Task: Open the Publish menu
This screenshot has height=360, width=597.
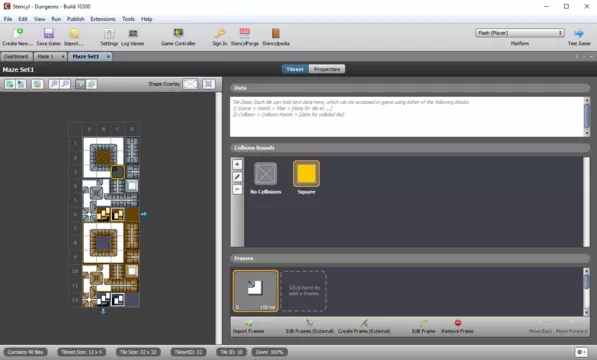Action: pos(75,19)
